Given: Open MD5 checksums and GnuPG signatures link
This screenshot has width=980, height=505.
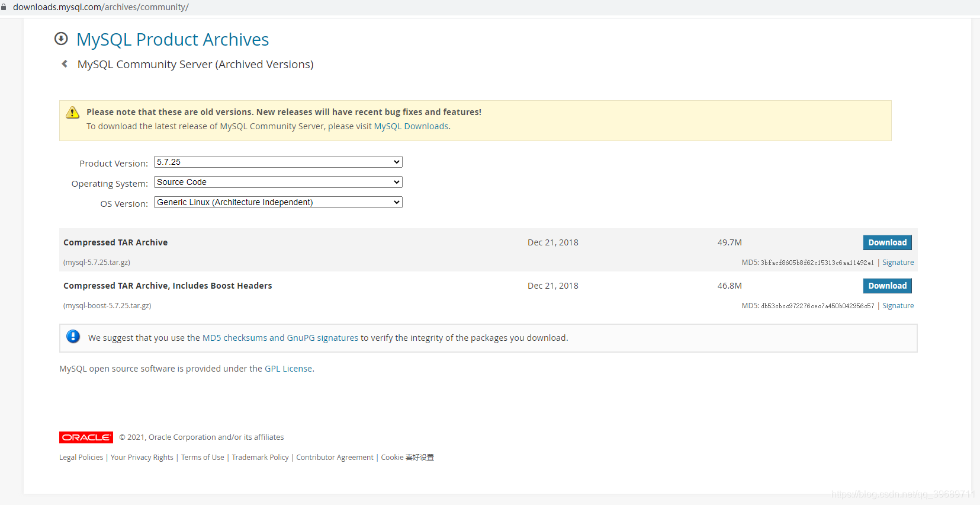Looking at the screenshot, I should (280, 338).
